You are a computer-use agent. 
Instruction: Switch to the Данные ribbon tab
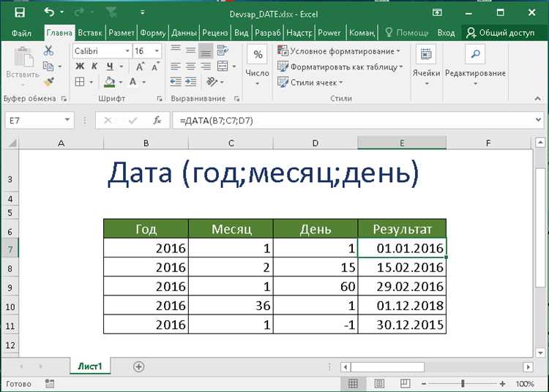184,33
